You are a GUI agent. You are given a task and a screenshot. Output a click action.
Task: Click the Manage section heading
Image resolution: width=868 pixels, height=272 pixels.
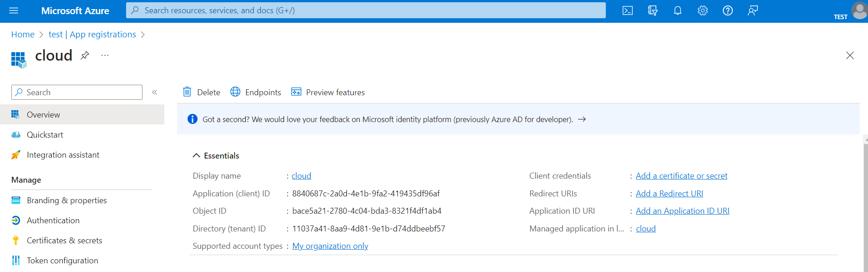point(26,180)
